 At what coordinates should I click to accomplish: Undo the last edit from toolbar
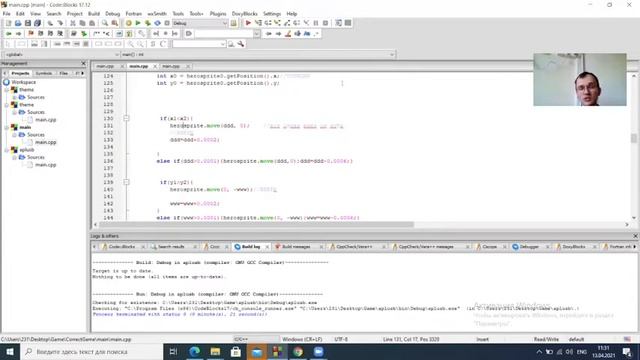point(50,23)
